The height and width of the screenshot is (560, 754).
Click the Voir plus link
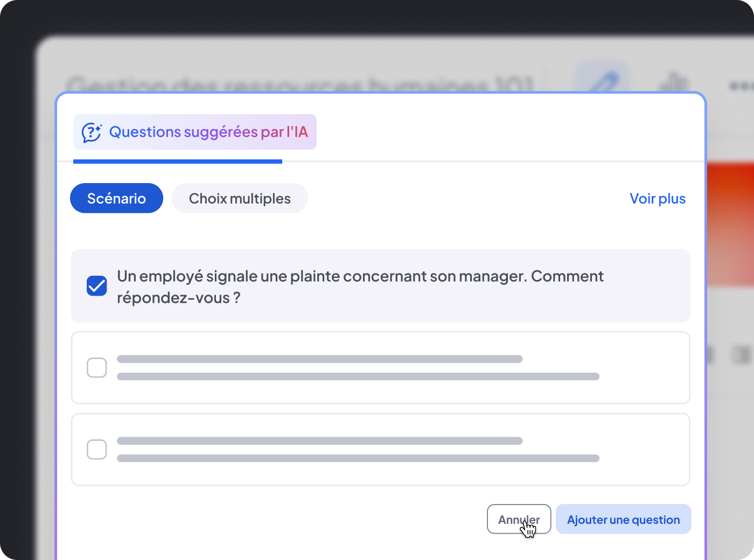point(658,199)
